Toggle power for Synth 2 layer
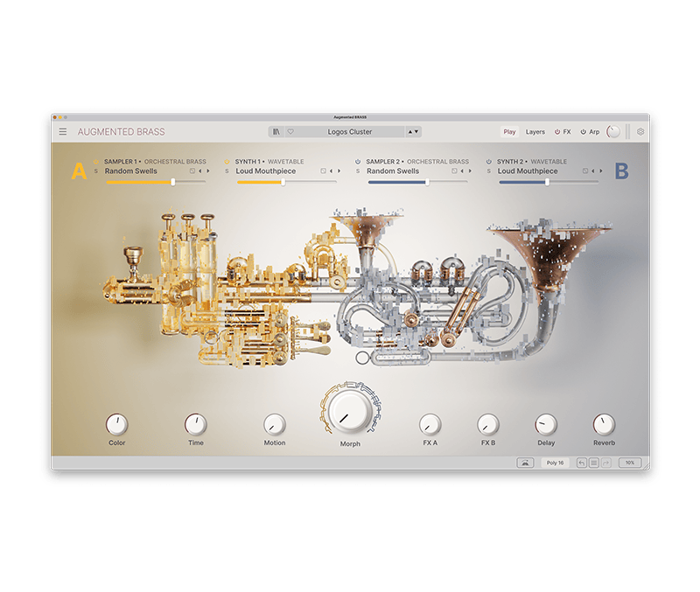Screen dimensions: 700x592 pos(490,162)
